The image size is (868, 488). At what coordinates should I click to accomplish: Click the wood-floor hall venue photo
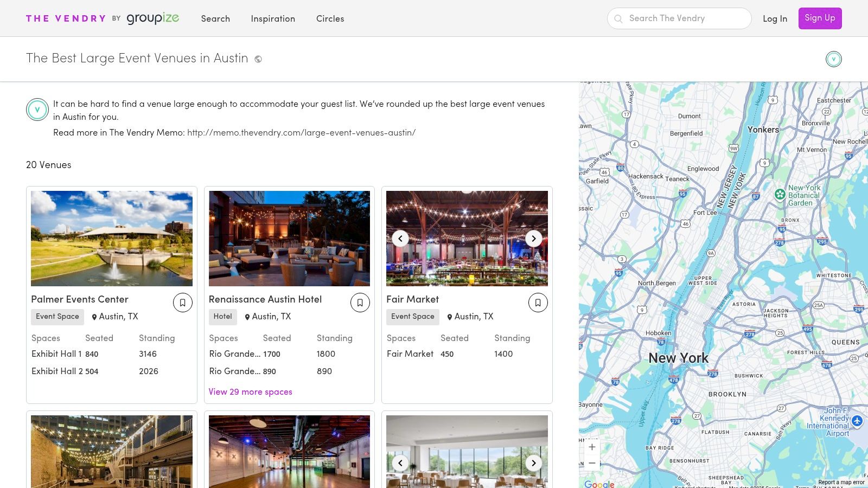click(289, 452)
